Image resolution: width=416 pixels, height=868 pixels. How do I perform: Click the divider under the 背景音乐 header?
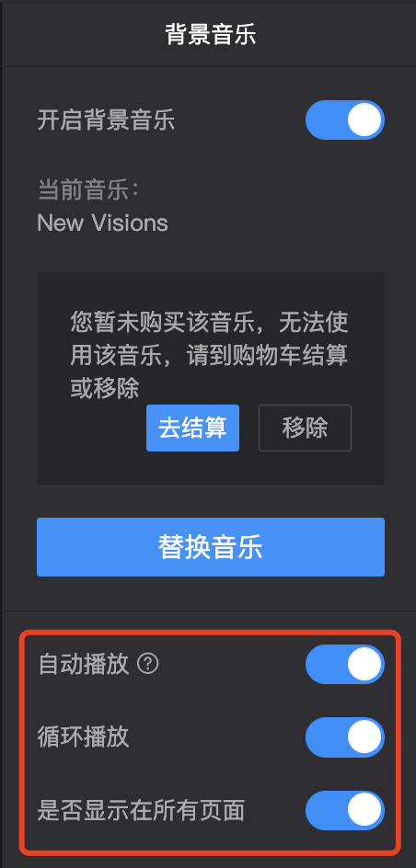[210, 67]
